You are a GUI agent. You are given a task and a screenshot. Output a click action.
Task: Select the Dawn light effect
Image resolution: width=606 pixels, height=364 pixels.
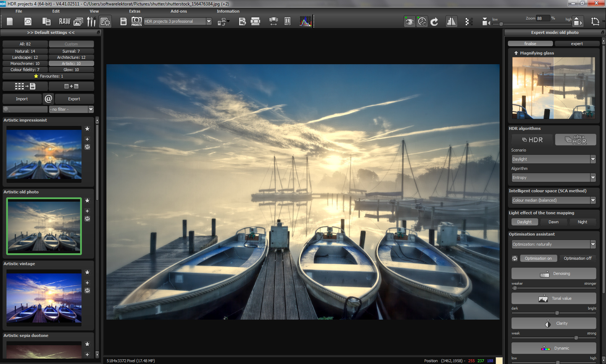pyautogui.click(x=554, y=222)
